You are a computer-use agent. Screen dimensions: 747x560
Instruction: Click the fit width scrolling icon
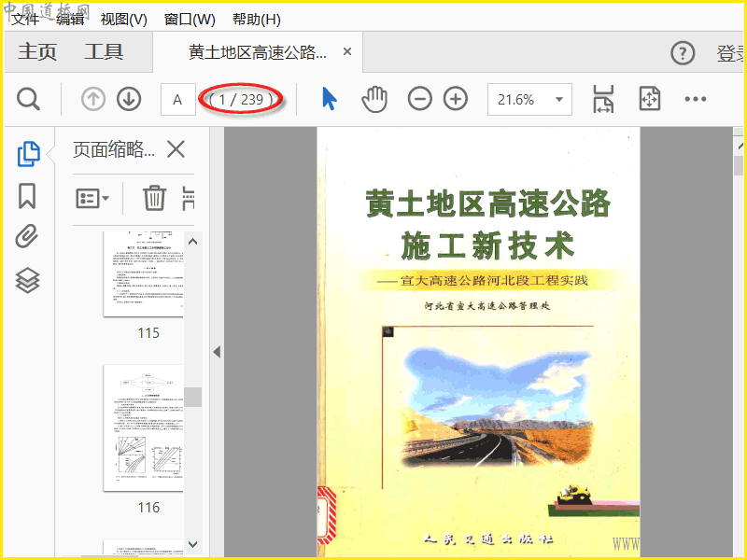pos(603,99)
